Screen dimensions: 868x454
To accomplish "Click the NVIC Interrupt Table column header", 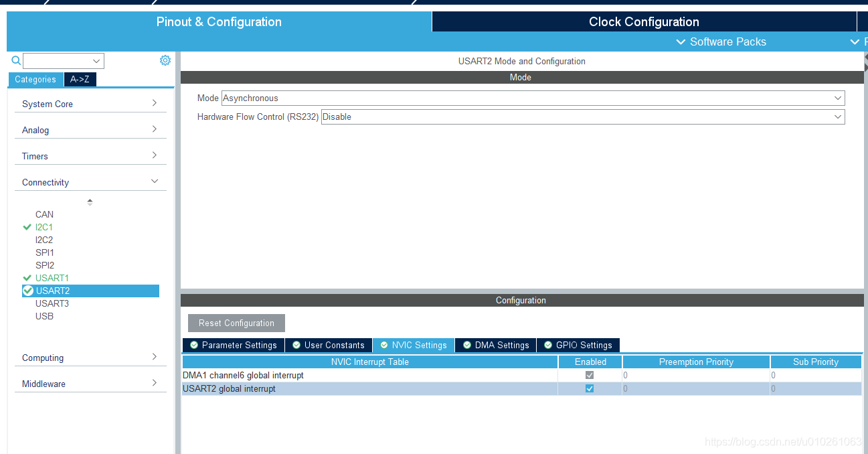I will pos(370,362).
